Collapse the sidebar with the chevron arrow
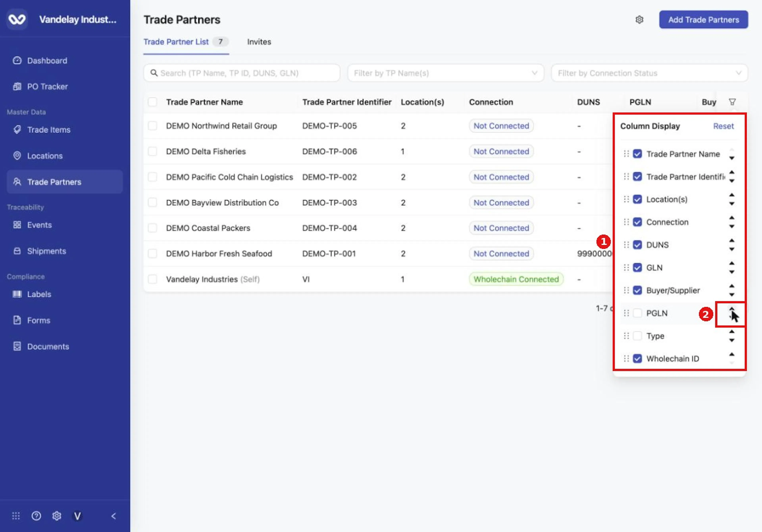 (114, 516)
